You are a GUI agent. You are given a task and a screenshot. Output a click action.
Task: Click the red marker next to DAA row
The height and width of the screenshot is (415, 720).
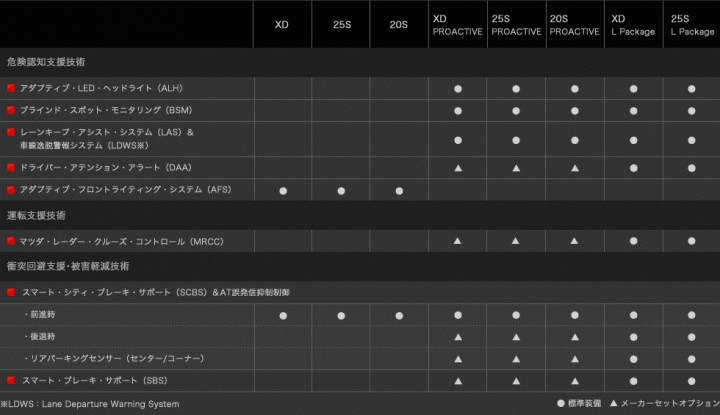click(11, 168)
